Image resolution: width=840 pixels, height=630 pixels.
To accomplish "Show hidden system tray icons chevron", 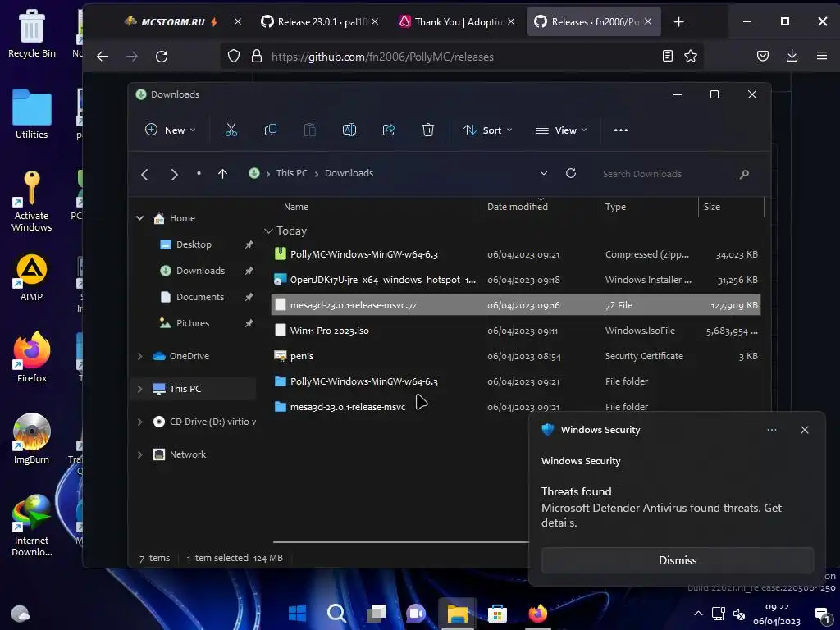I will coord(698,613).
